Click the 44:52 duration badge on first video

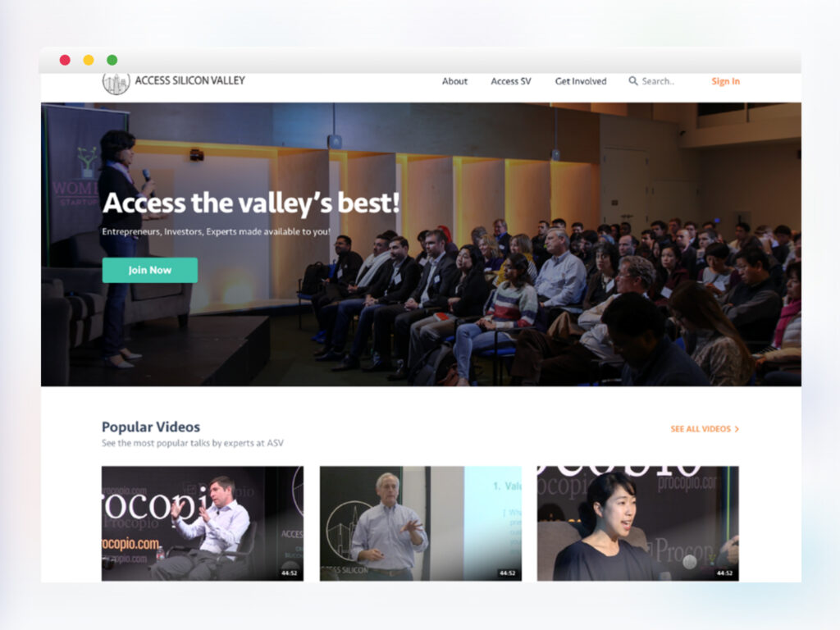click(290, 573)
